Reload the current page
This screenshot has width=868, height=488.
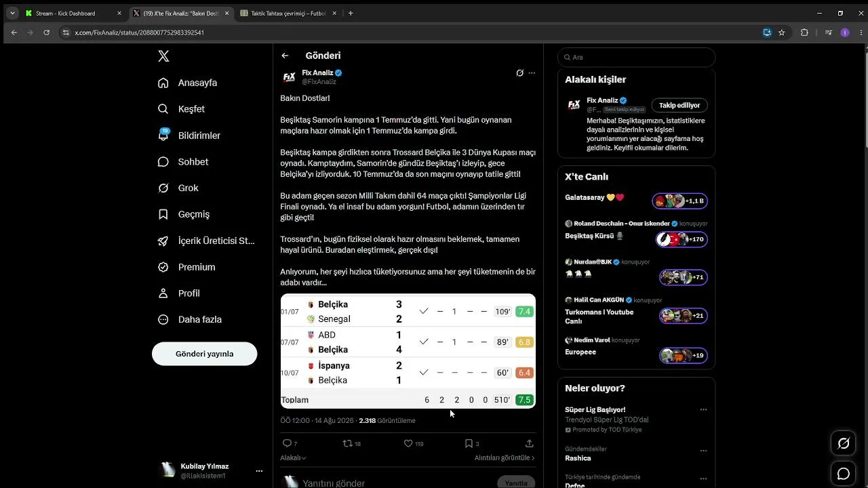[x=46, y=33]
